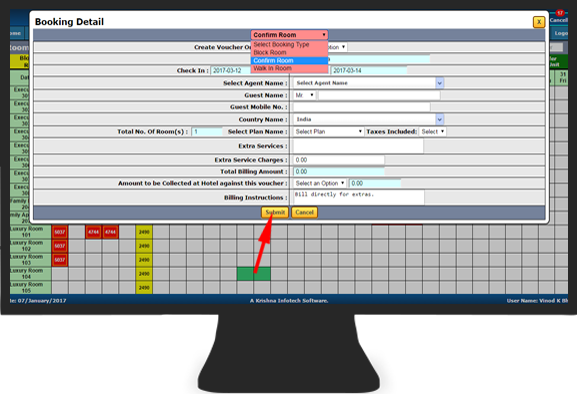Open the Taxes Included dropdown
The image size is (577, 394).
point(432,132)
